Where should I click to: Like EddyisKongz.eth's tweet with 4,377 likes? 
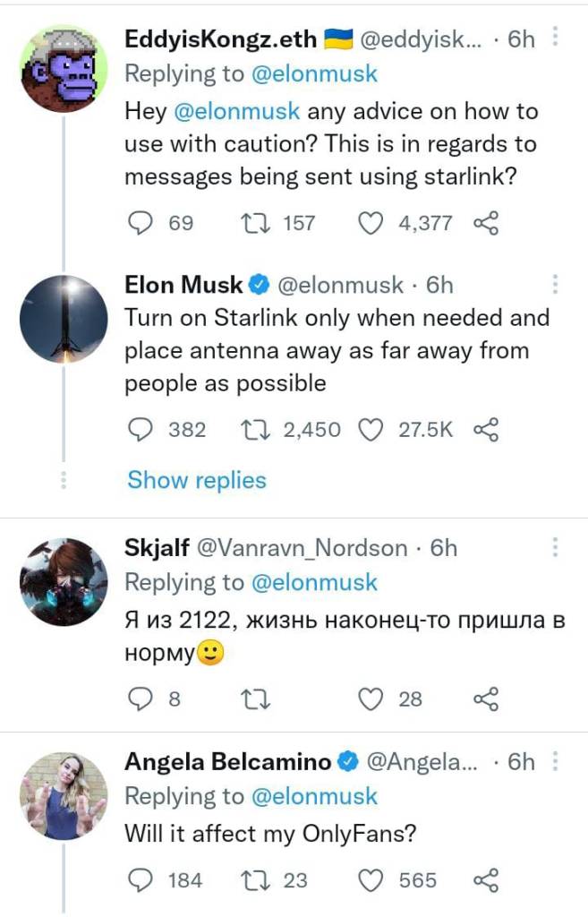[x=371, y=223]
